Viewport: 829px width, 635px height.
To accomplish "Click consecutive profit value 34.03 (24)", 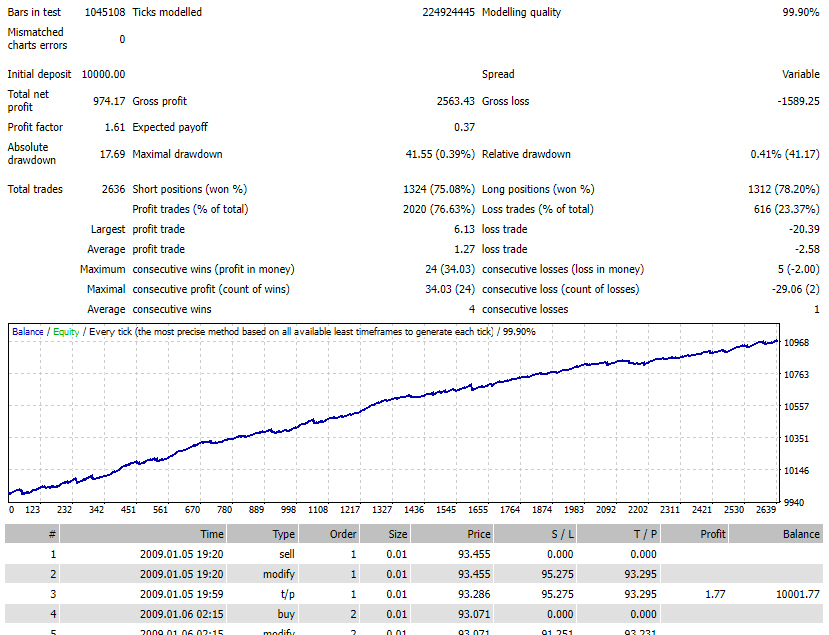I will click(x=450, y=289).
